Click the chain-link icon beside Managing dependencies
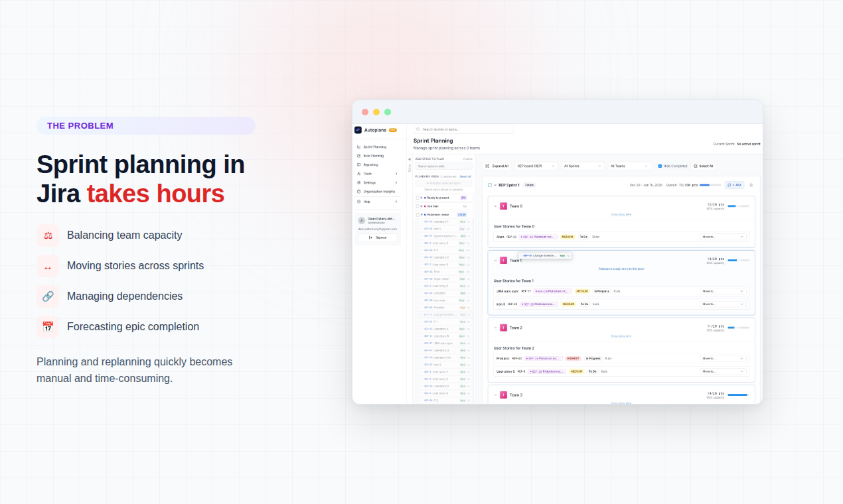843x504 pixels. (48, 296)
